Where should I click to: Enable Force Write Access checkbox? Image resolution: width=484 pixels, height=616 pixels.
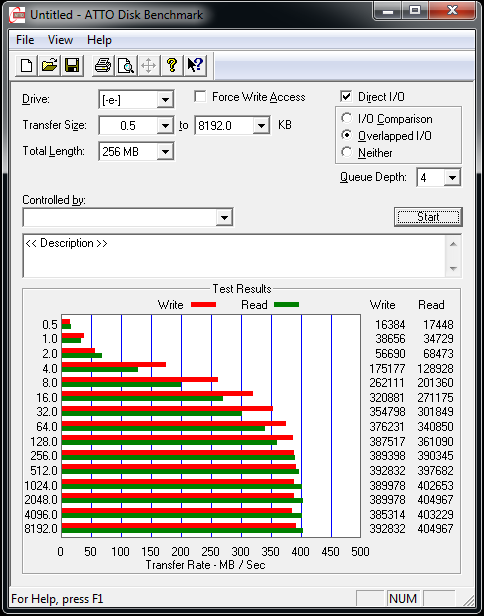200,97
